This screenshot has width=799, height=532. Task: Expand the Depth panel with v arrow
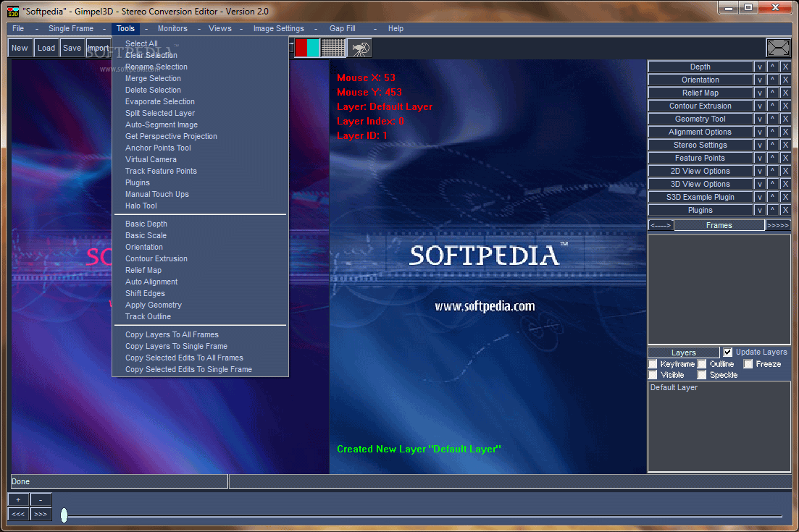pyautogui.click(x=760, y=67)
